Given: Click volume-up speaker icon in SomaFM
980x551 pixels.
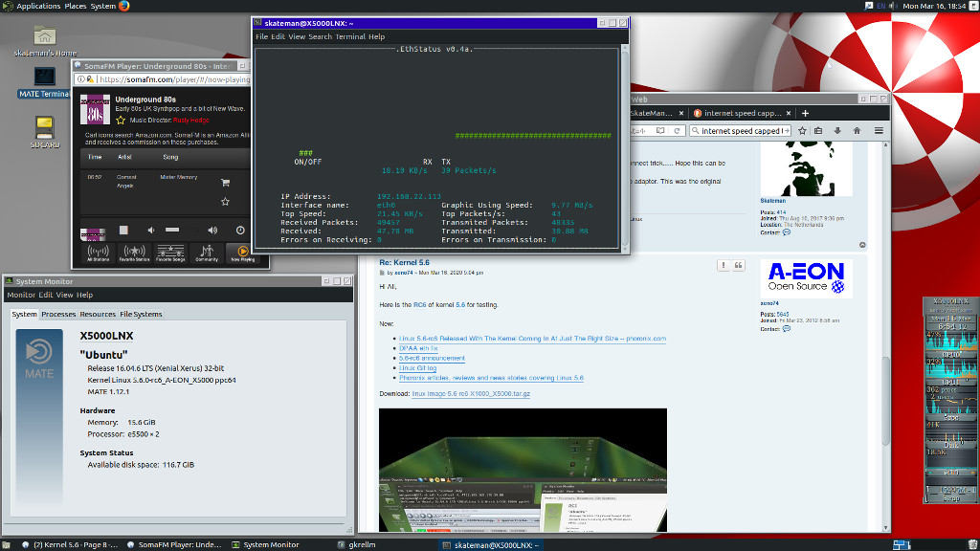Looking at the screenshot, I should tap(212, 230).
